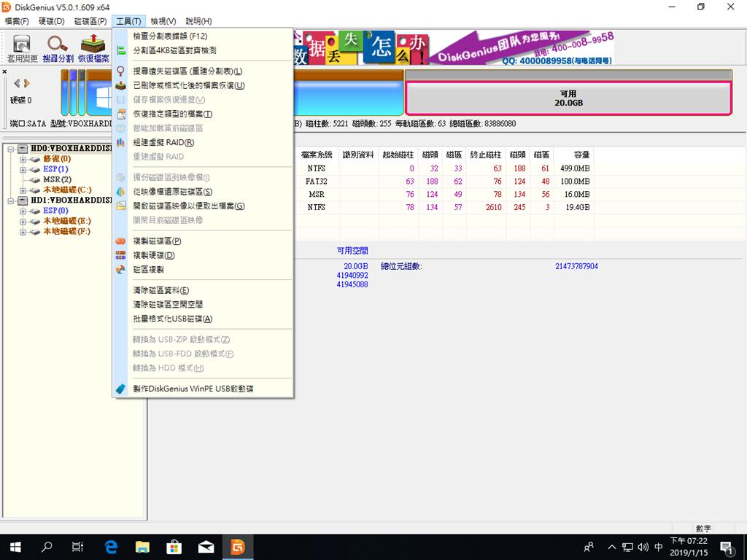The image size is (747, 560).
Task: Choose 複製硬碟(D) from the menu
Action: pos(203,256)
